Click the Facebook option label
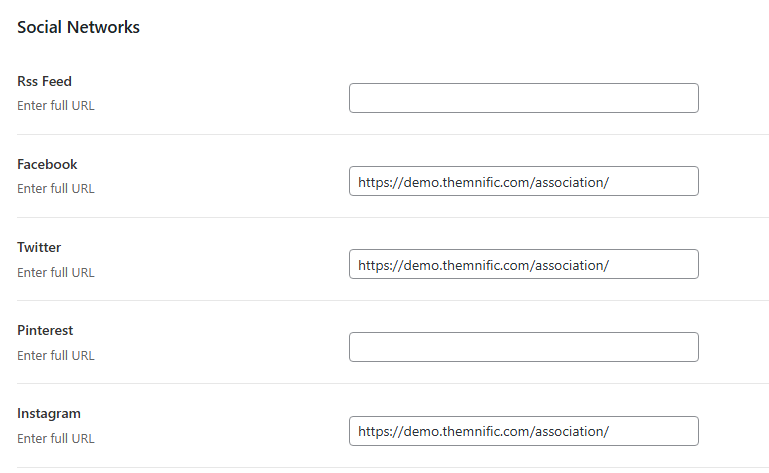The height and width of the screenshot is (473, 769). pos(47,164)
